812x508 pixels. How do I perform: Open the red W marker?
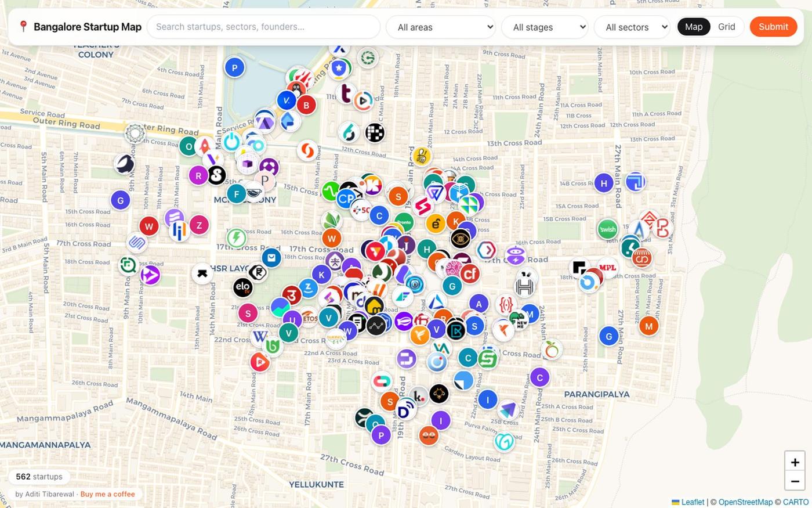click(x=149, y=226)
